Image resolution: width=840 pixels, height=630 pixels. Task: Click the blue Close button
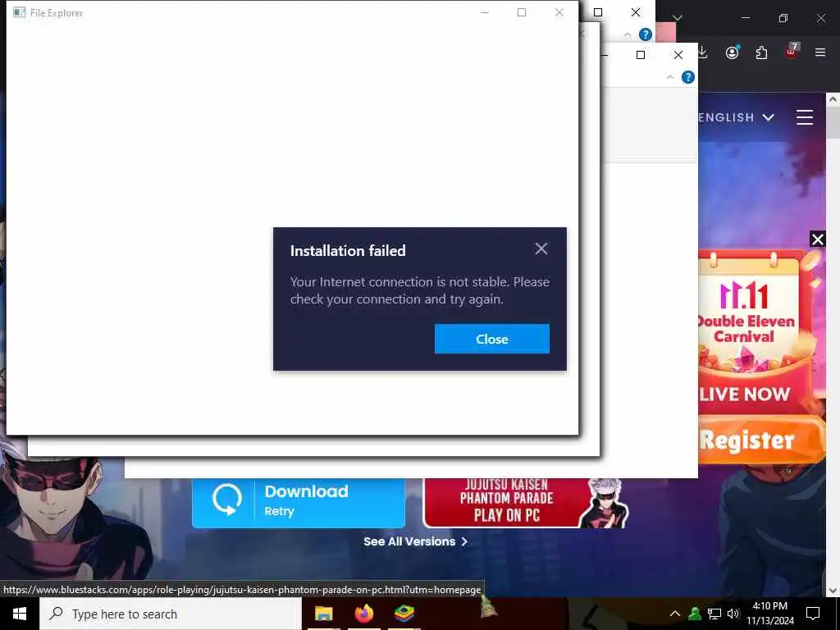[492, 339]
